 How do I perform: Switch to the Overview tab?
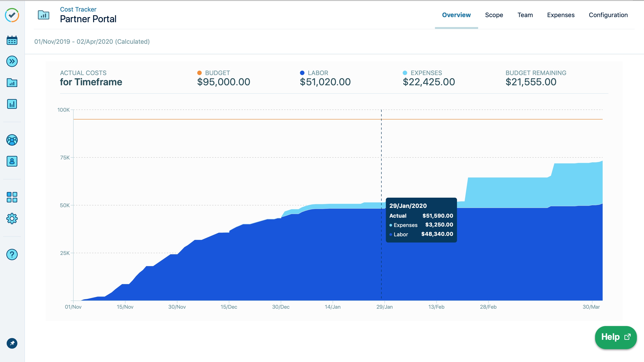[456, 15]
